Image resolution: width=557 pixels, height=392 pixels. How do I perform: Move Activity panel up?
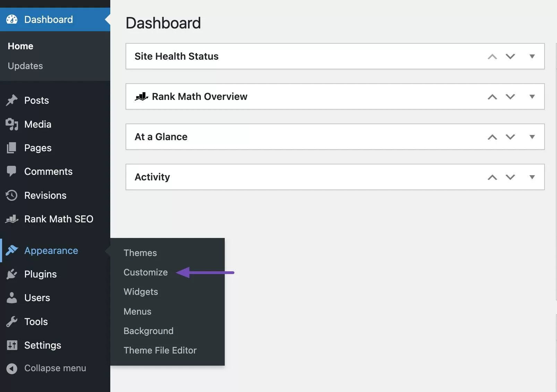tap(492, 177)
